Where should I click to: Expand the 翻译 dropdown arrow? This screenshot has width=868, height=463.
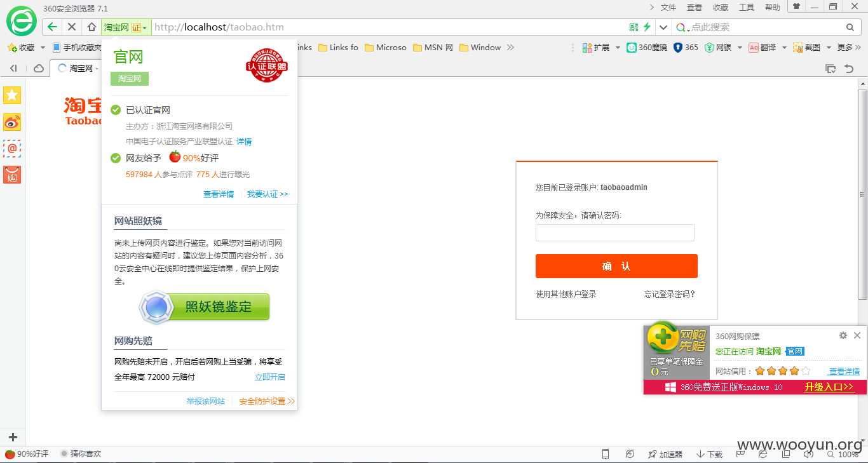click(784, 48)
